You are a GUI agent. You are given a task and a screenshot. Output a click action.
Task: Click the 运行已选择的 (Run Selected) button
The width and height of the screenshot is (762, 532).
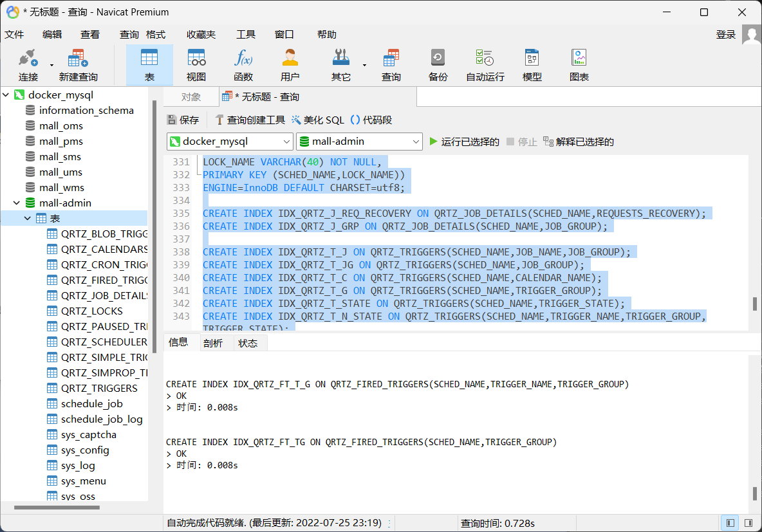point(464,142)
